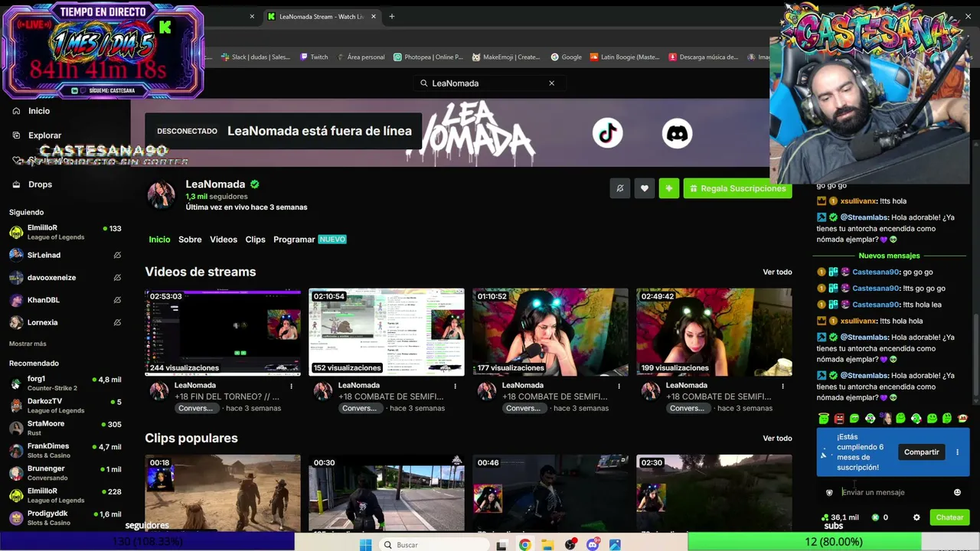This screenshot has width=980, height=551.
Task: Expand the followed list with Mostrar más
Action: coord(28,344)
